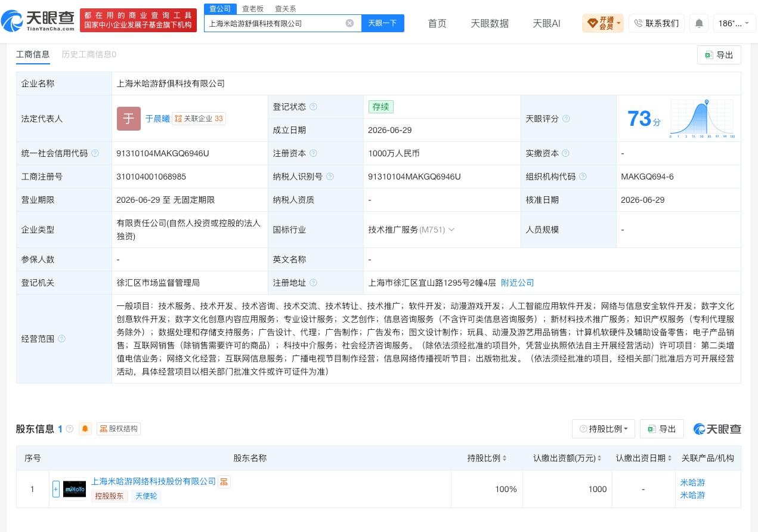Open the help icon beside 登记状态

tap(313, 107)
